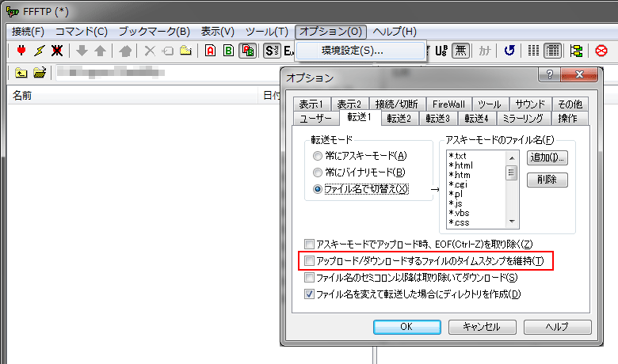
Task: Open the ヘルプ(H) menu
Action: click(x=395, y=32)
